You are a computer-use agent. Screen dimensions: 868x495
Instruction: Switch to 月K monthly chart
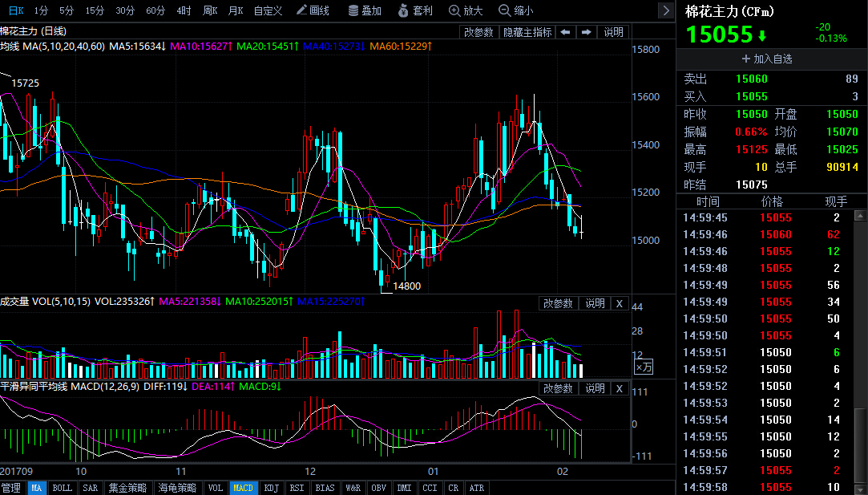coord(236,10)
